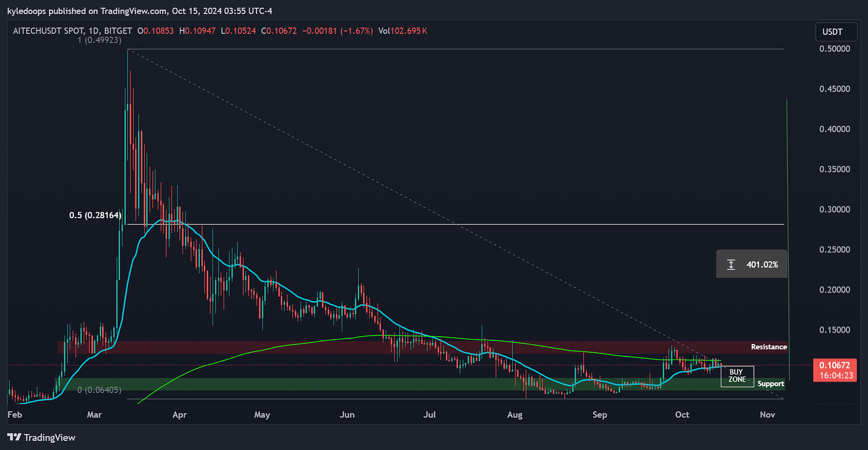Select the Fib level label 0.5 (0.28164)
The image size is (868, 450).
[x=95, y=216]
